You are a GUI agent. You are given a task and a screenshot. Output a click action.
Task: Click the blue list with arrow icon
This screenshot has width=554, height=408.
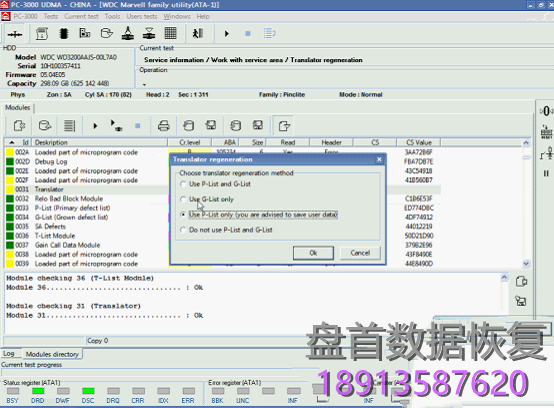click(270, 34)
